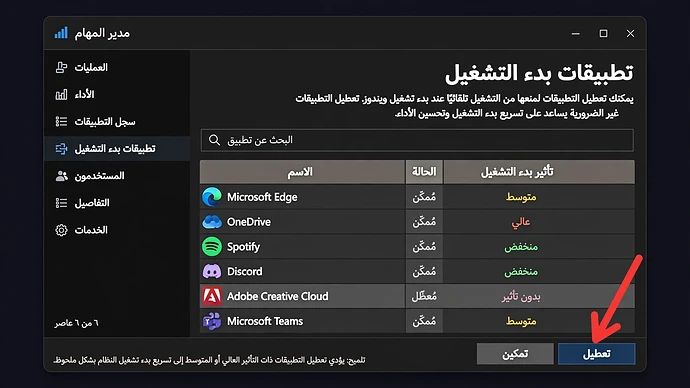Image resolution: width=690 pixels, height=388 pixels.
Task: Click the تعطيل (Disable) button
Action: (596, 354)
